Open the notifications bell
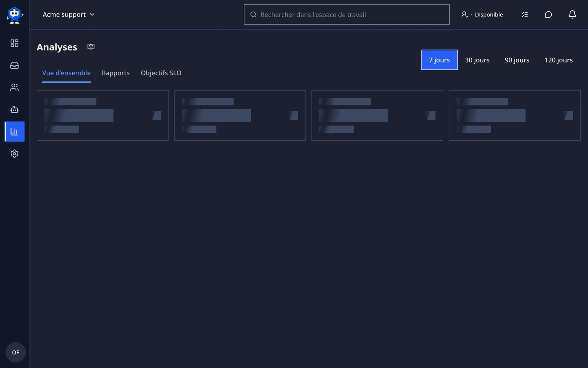 (x=572, y=15)
